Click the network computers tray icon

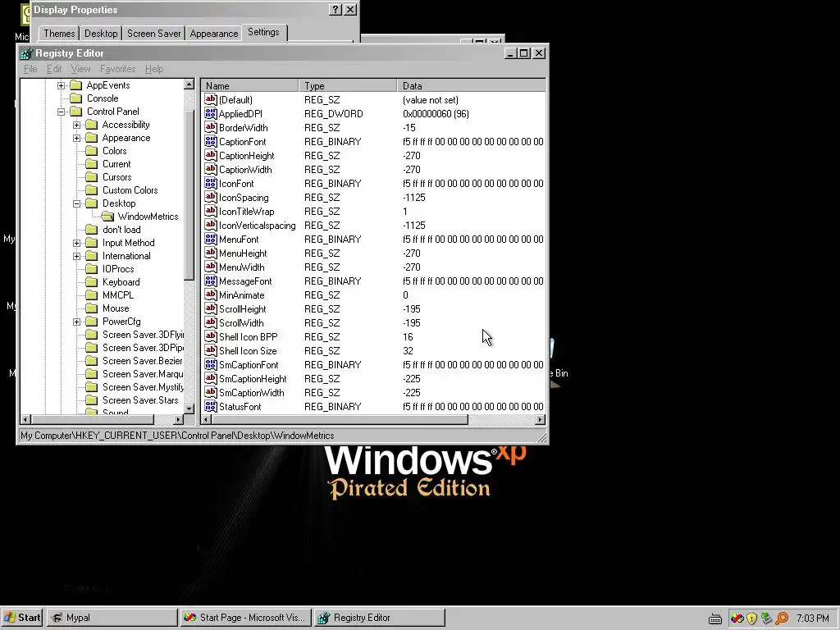click(767, 619)
